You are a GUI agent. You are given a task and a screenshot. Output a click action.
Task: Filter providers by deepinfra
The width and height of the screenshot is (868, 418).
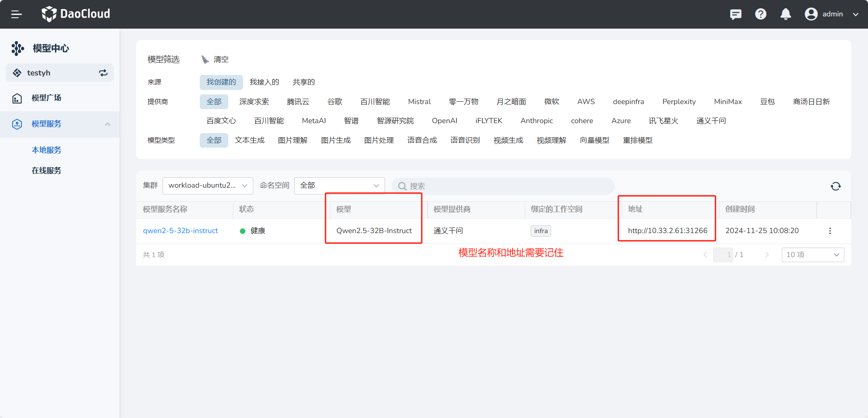click(628, 102)
